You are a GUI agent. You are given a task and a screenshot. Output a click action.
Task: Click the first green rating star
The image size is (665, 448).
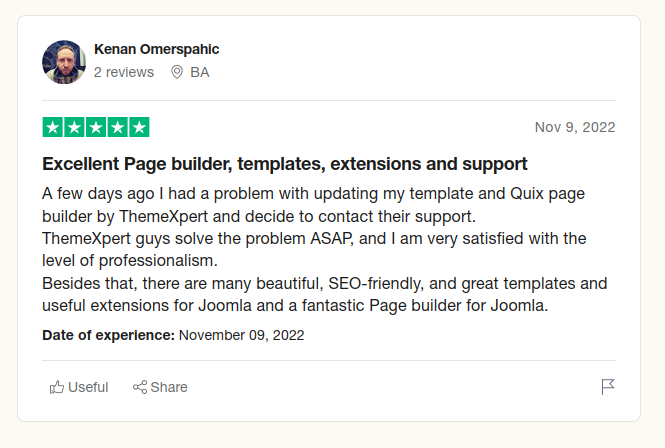[x=53, y=127]
